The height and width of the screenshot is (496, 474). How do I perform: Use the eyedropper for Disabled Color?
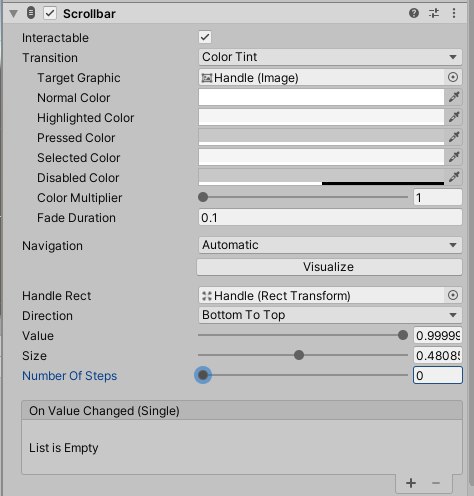pyautogui.click(x=454, y=177)
